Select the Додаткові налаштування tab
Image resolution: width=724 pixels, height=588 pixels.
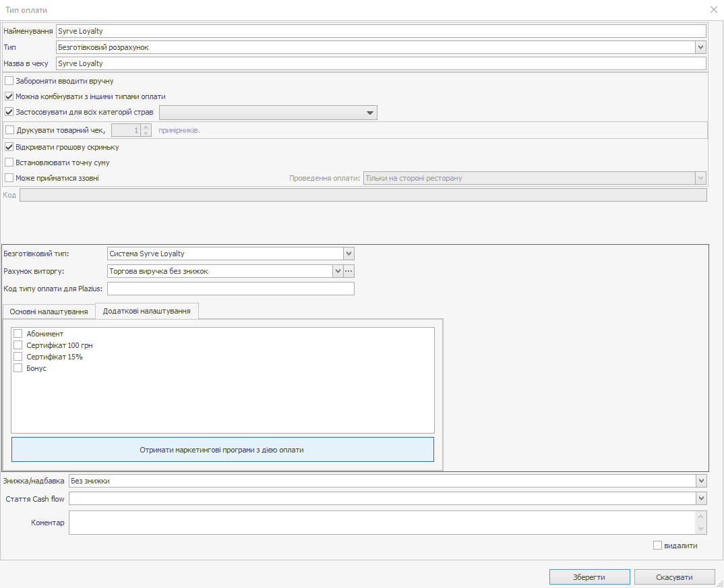146,311
